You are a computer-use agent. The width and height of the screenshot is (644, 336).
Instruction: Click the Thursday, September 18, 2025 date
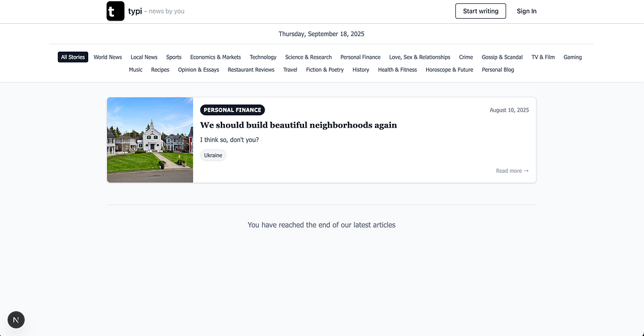[321, 34]
